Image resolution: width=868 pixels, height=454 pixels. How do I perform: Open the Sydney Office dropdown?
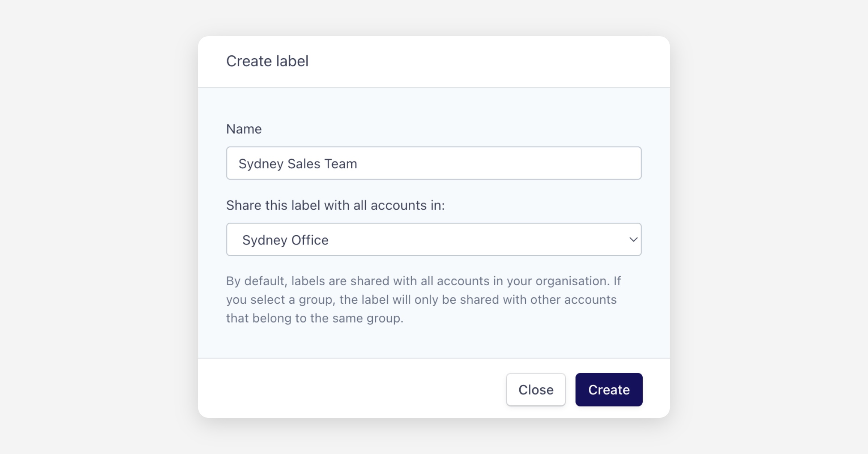(x=433, y=240)
